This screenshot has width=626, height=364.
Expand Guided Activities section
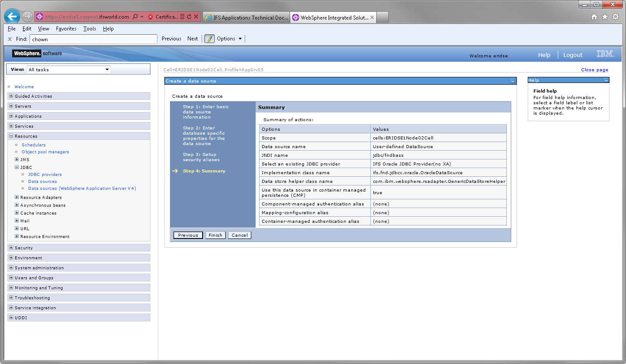(x=11, y=96)
